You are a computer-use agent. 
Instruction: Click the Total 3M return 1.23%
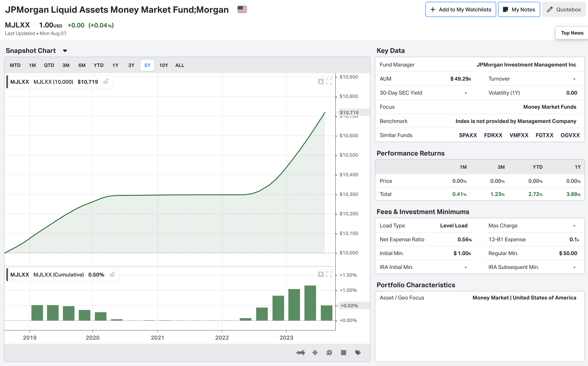pos(497,194)
